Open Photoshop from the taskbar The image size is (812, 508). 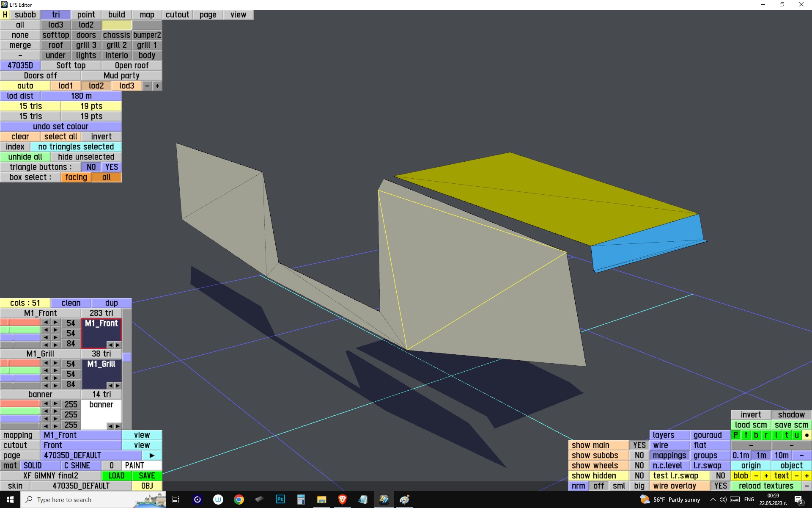(x=280, y=500)
